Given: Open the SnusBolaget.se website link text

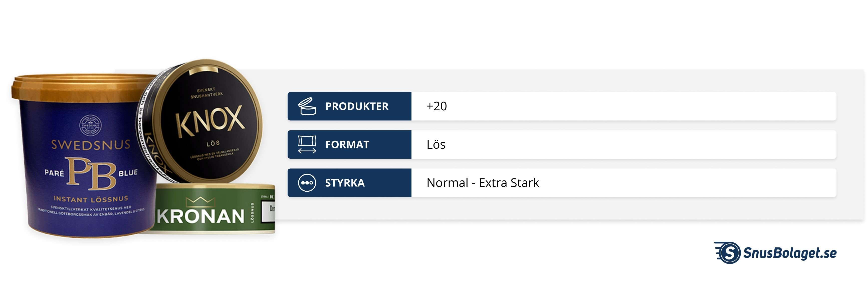Looking at the screenshot, I should click(x=789, y=252).
